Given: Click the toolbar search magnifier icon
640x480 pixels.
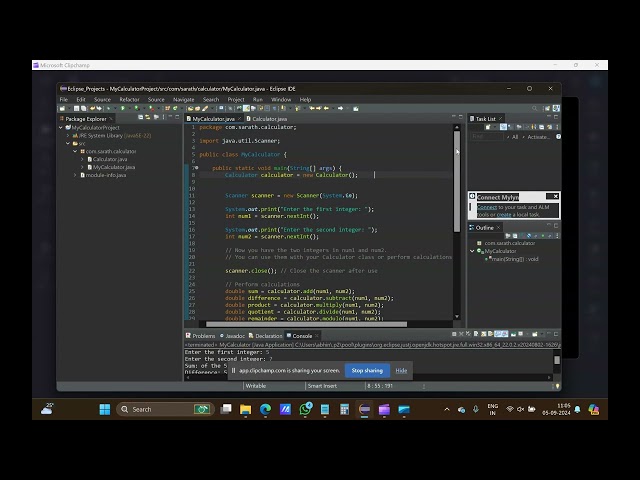Looking at the screenshot, I should click(534, 109).
